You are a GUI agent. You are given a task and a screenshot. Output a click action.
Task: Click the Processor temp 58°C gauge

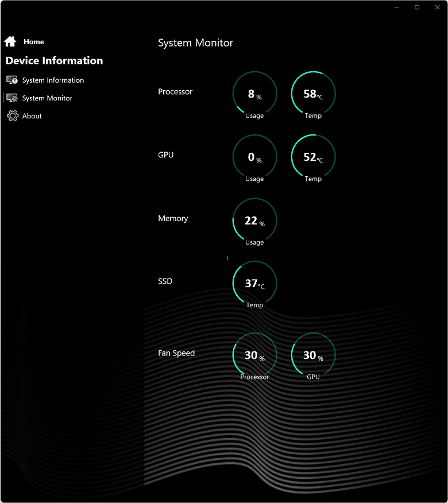pos(313,94)
